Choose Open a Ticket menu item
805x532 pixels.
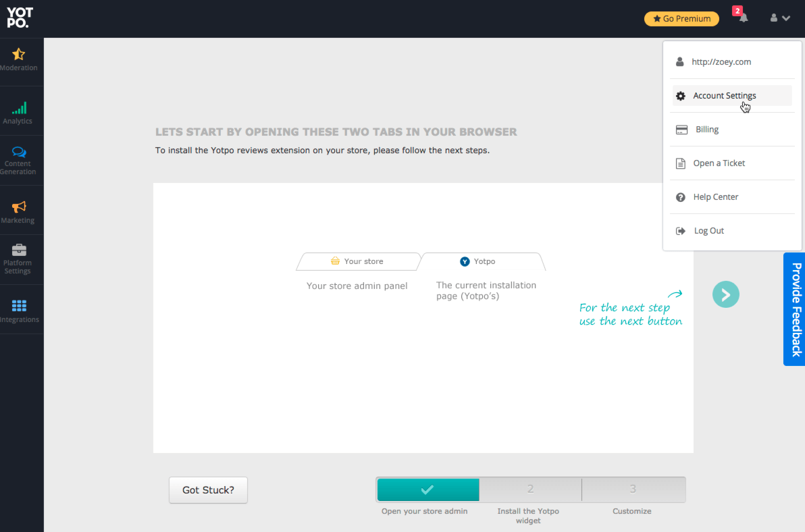(732, 163)
